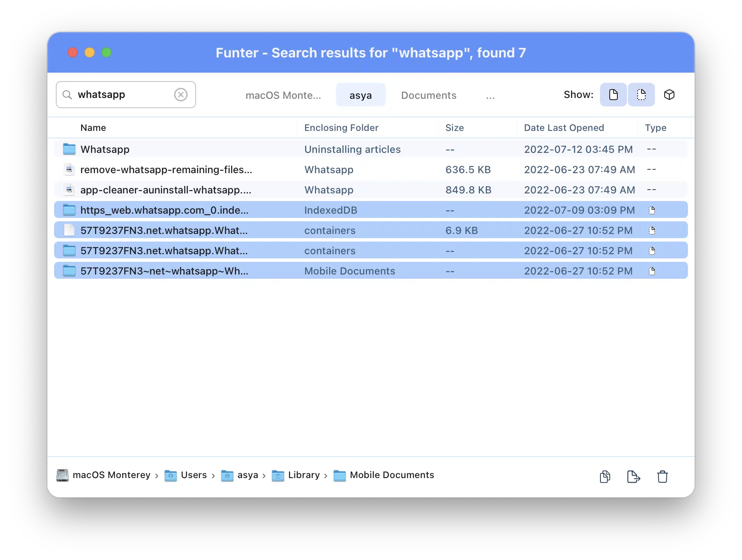Select the Whatsapp folder row
The image size is (742, 560).
(371, 149)
